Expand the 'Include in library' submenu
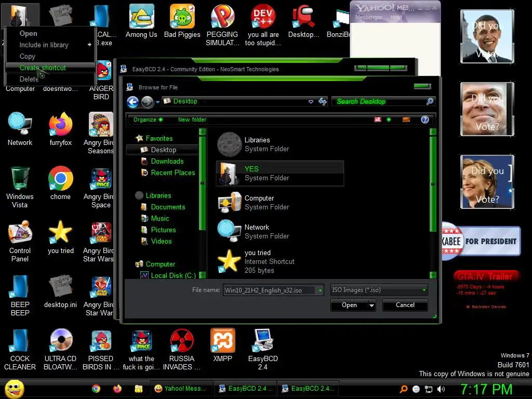The width and height of the screenshot is (532, 399). (x=89, y=45)
